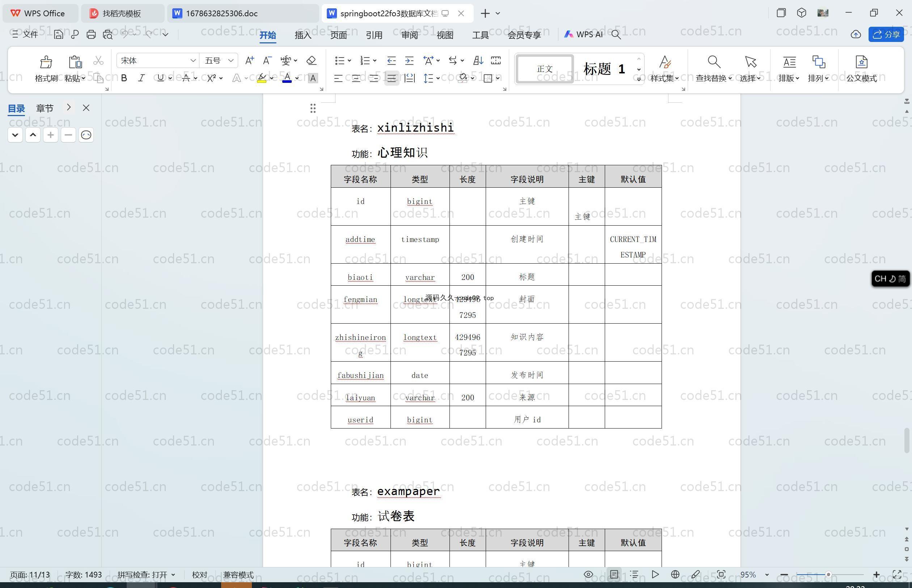Screen dimensions: 912x588
Task: Open the 引用 ribbon tab
Action: [x=374, y=35]
